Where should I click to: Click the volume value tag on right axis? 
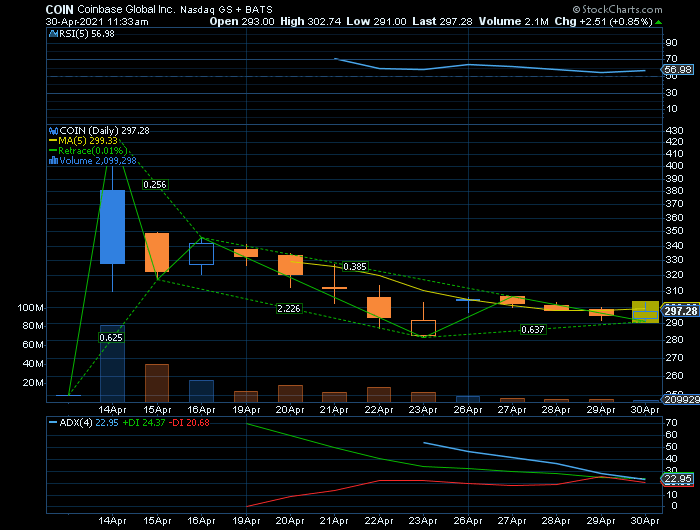680,399
